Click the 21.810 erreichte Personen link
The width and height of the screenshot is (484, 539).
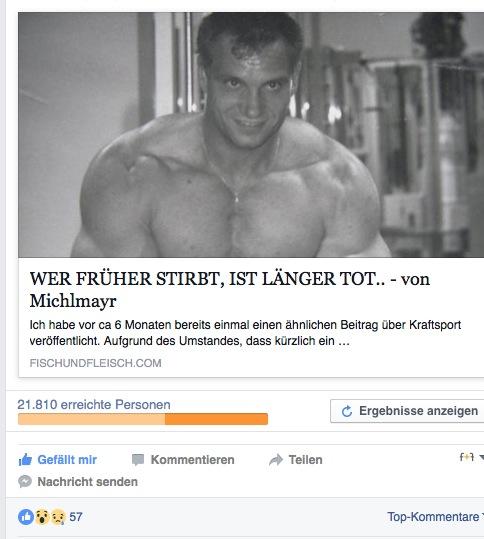(x=94, y=404)
